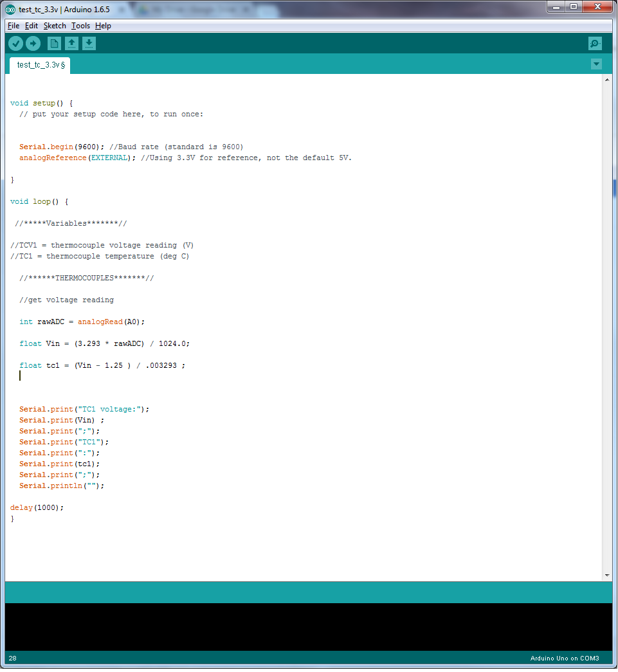Viewport: 618px width, 672px height.
Task: Click the THERMOCOUPLES comment line
Action: tap(87, 278)
